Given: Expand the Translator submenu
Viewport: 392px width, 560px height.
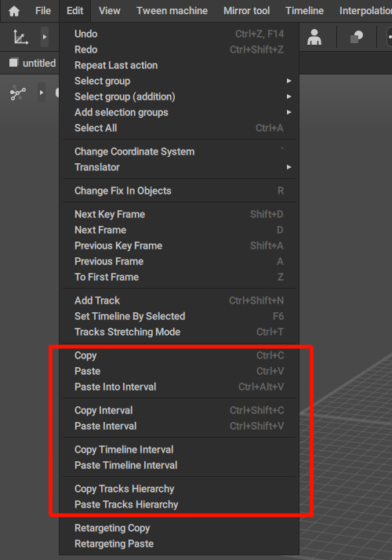Looking at the screenshot, I should [179, 168].
